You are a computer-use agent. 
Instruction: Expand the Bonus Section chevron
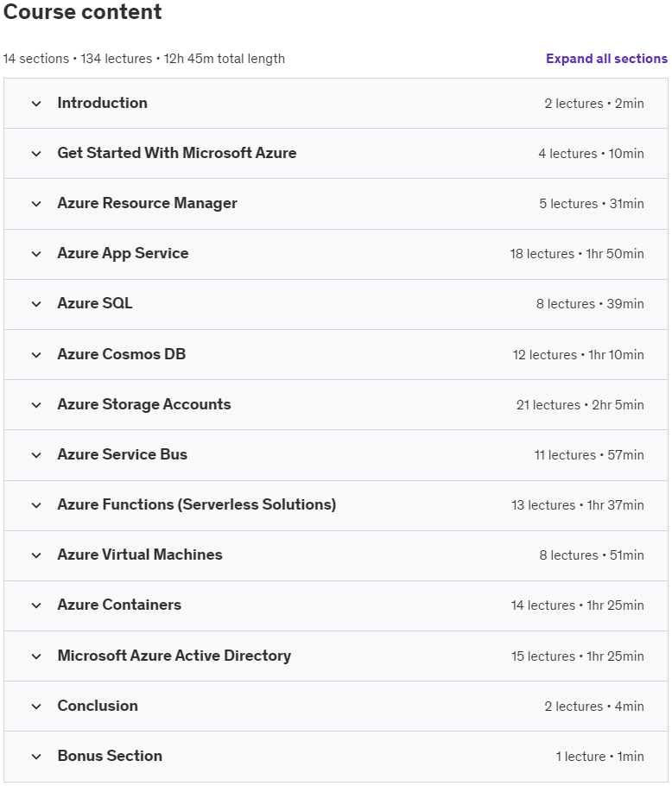tap(36, 757)
